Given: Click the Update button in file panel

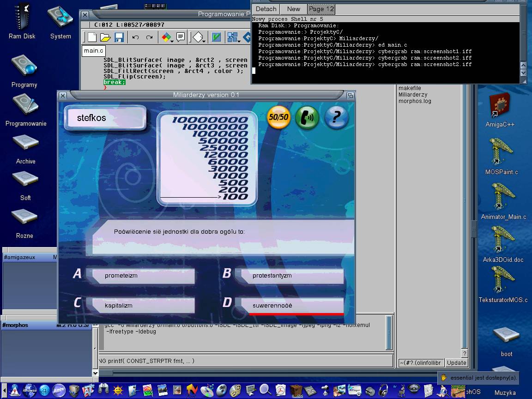Looking at the screenshot, I should click(x=456, y=363).
